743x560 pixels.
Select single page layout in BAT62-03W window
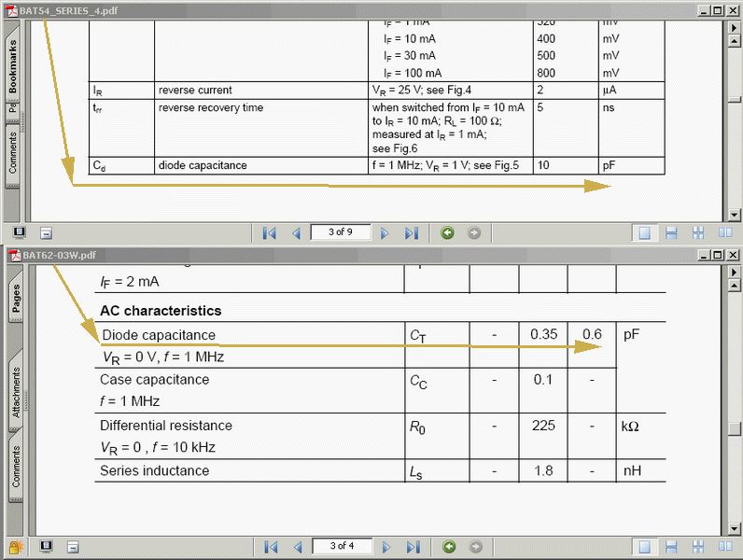pyautogui.click(x=644, y=547)
